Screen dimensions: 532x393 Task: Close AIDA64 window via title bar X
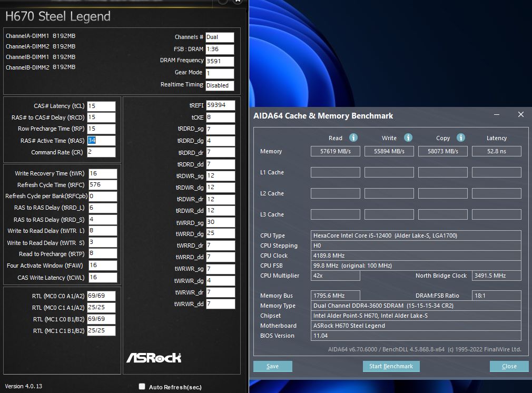tap(521, 115)
